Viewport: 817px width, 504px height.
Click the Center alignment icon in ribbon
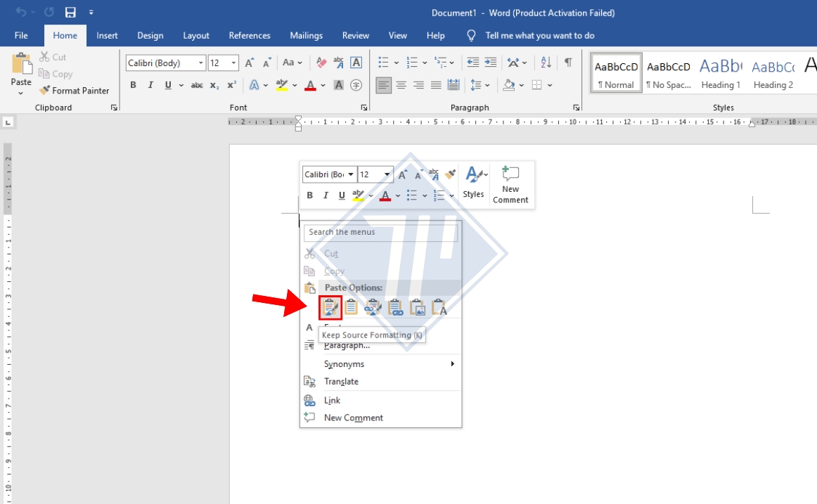point(401,85)
